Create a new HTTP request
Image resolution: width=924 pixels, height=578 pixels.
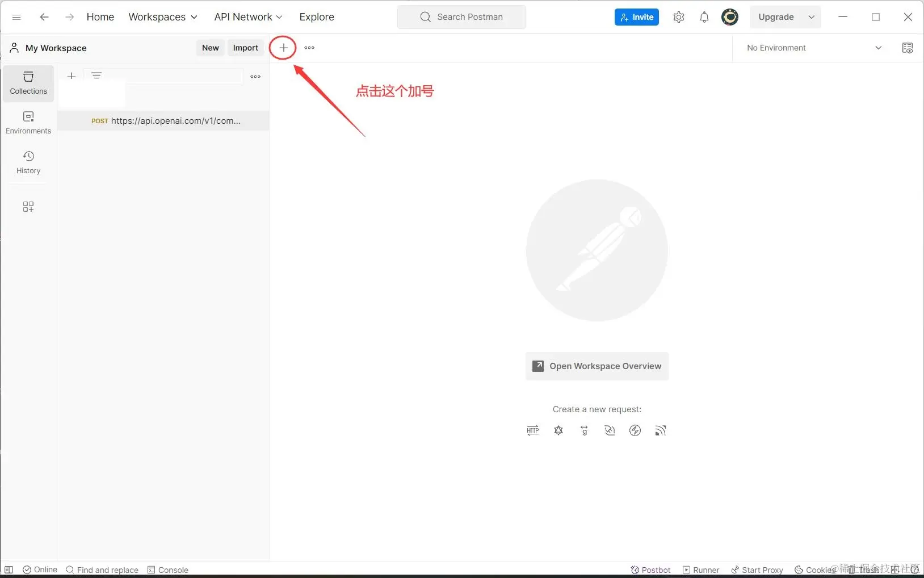[532, 430]
